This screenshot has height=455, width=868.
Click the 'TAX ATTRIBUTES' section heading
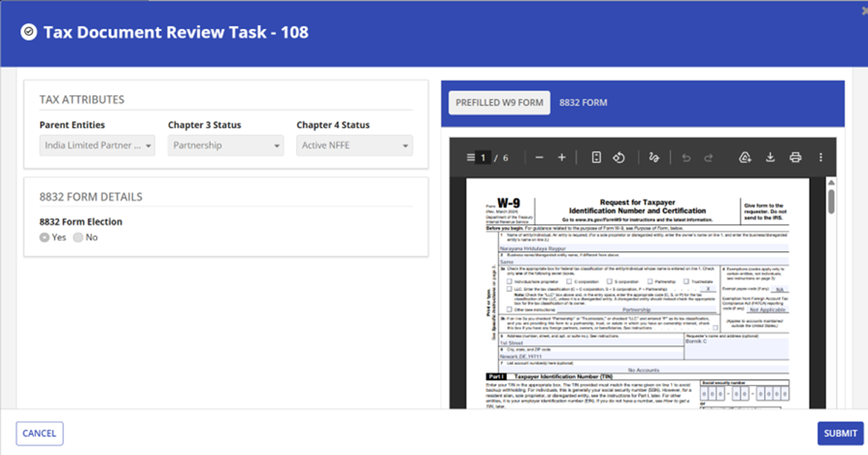coord(82,100)
